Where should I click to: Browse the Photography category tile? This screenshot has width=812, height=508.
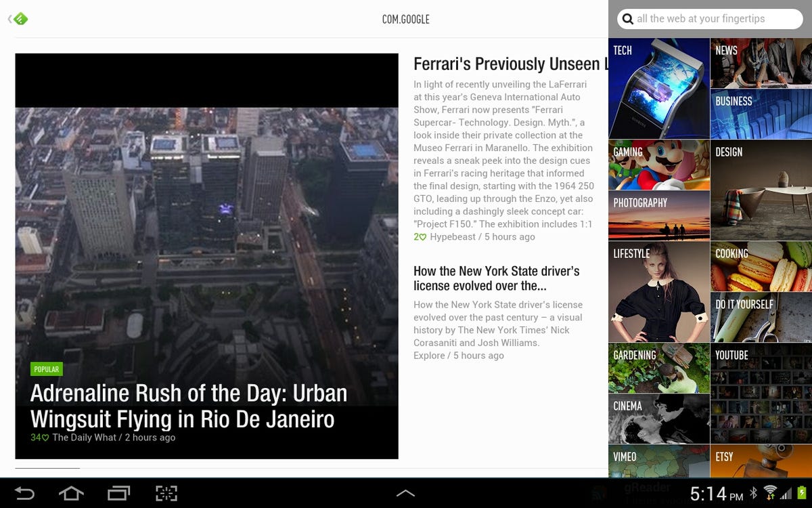coord(659,215)
